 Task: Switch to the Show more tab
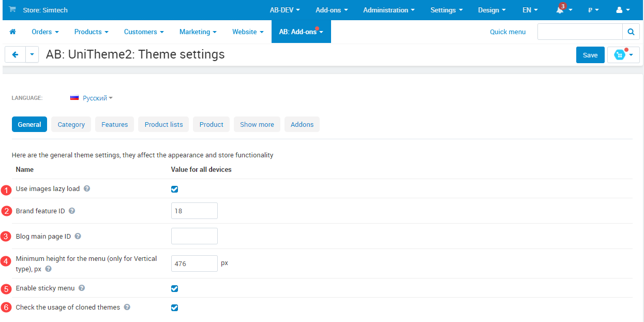click(x=257, y=124)
